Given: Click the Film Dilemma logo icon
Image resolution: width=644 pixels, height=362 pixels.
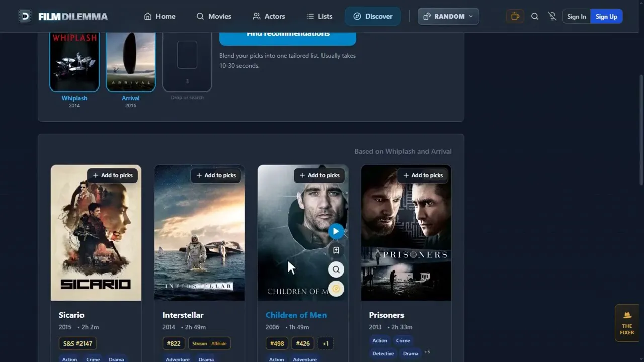Looking at the screenshot, I should coord(25,16).
